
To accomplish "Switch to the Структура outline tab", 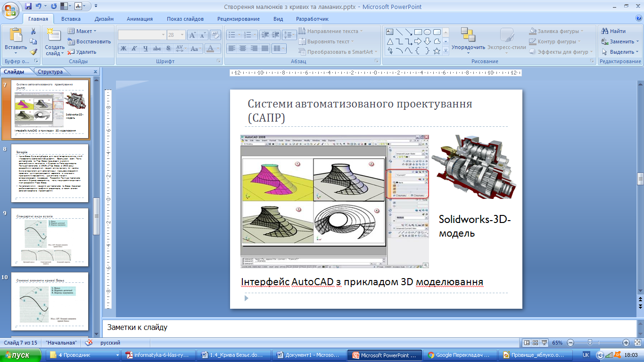I will (50, 72).
